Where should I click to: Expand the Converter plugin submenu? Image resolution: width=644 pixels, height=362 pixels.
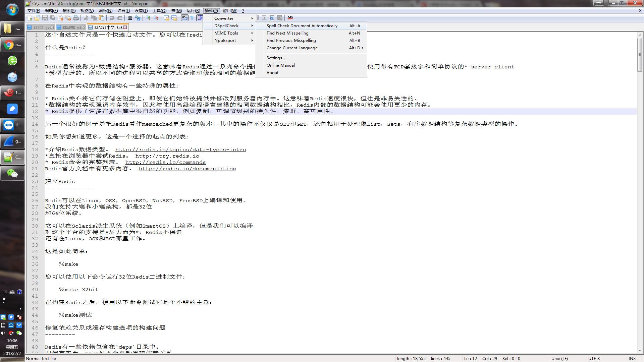[x=229, y=18]
